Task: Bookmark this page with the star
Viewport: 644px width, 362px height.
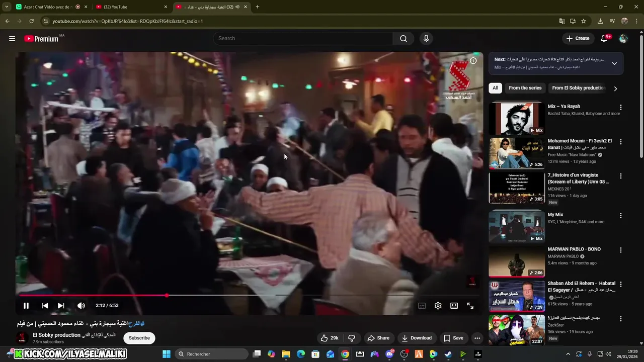Action: pos(584,21)
